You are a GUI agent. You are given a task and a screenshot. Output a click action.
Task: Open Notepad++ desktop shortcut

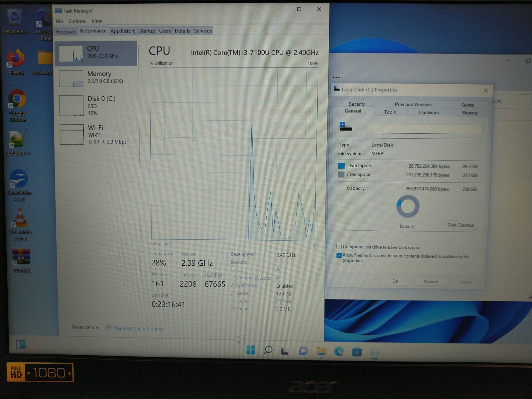click(x=18, y=143)
